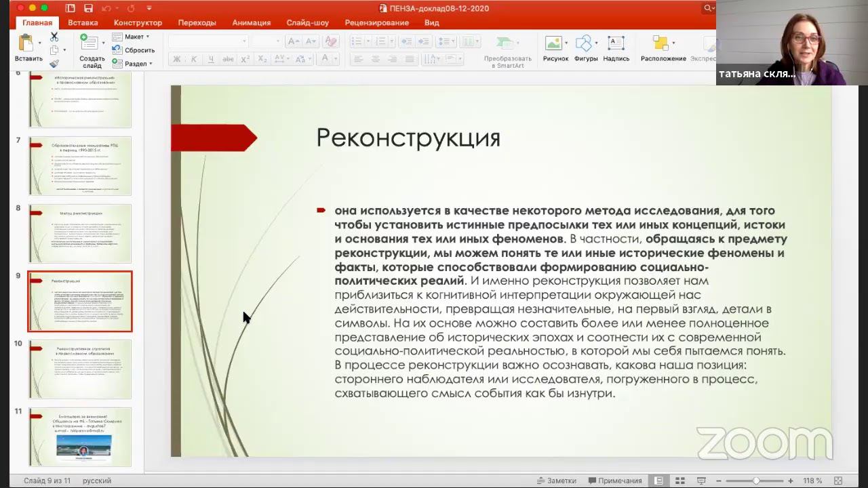The width and height of the screenshot is (868, 488).
Task: Open the Слайд-шоу ribbon tab
Action: point(307,22)
